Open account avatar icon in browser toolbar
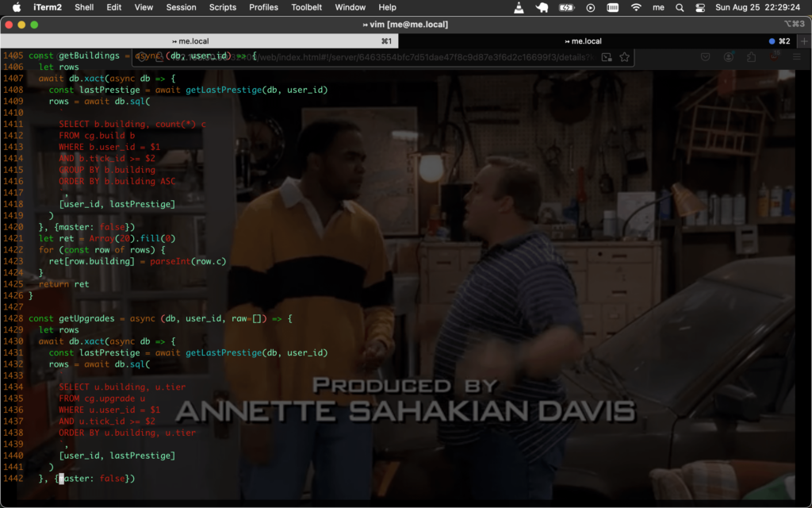This screenshot has height=508, width=812. pyautogui.click(x=729, y=57)
